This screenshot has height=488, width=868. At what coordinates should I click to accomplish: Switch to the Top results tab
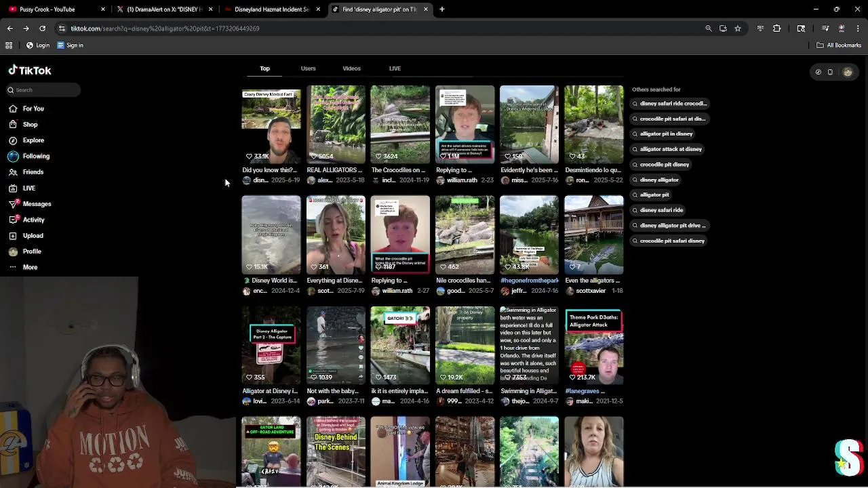click(x=264, y=68)
